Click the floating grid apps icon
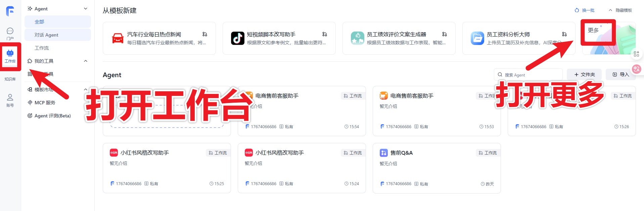 click(636, 54)
